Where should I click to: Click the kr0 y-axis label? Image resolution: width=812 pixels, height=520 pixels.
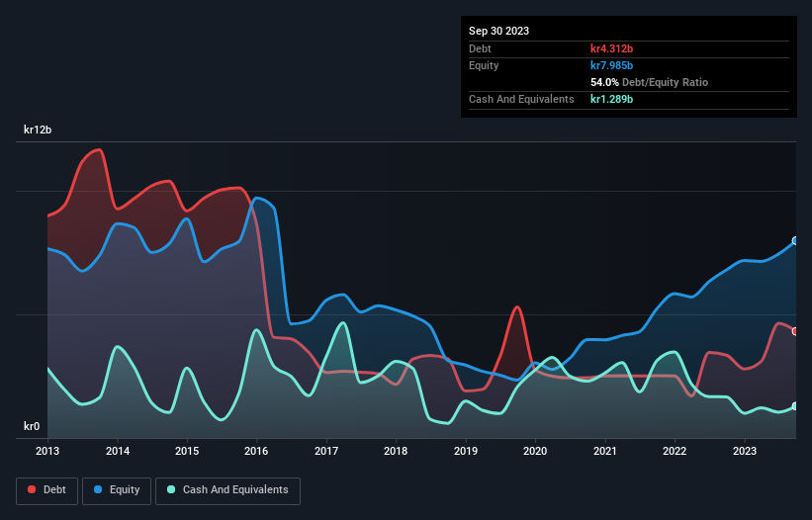click(x=32, y=426)
